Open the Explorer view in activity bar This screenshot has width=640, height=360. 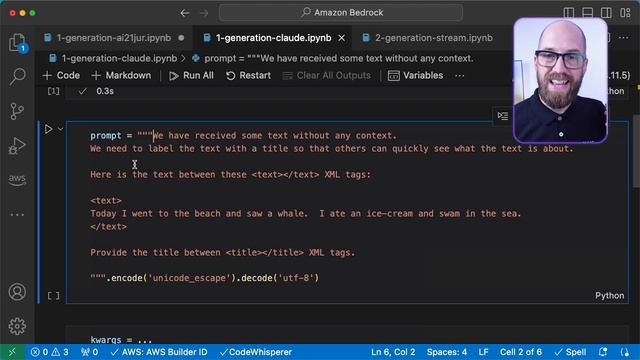pyautogui.click(x=17, y=42)
